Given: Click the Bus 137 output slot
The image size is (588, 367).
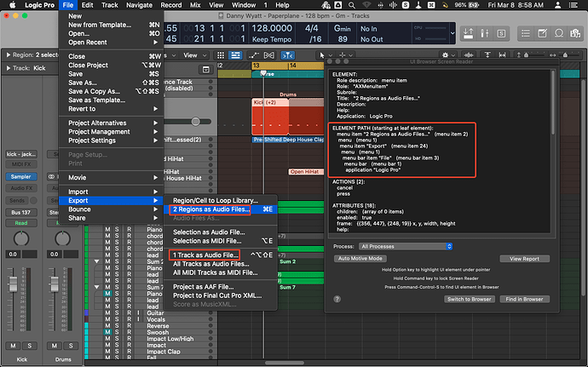Looking at the screenshot, I should pyautogui.click(x=21, y=212).
